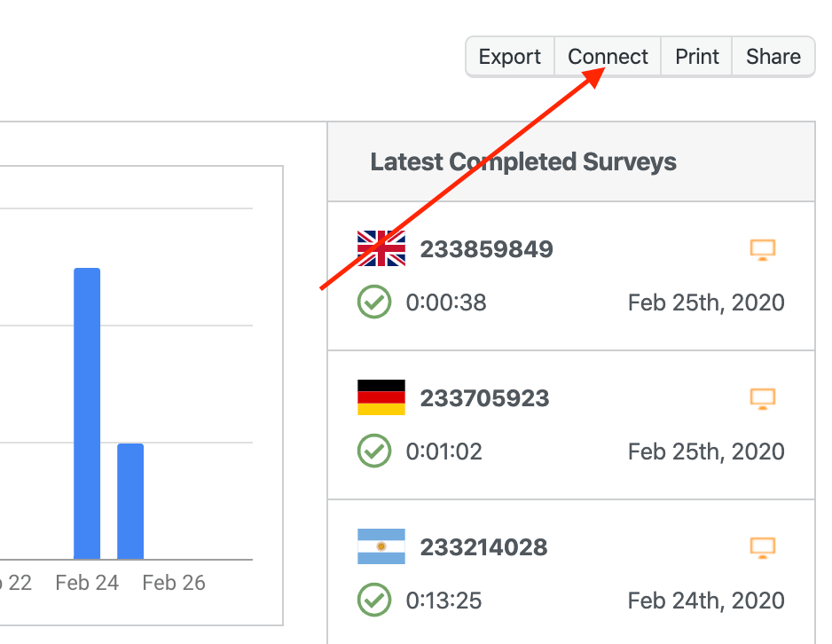Select the tallest blue bar in chart
The height and width of the screenshot is (644, 832).
(x=87, y=413)
